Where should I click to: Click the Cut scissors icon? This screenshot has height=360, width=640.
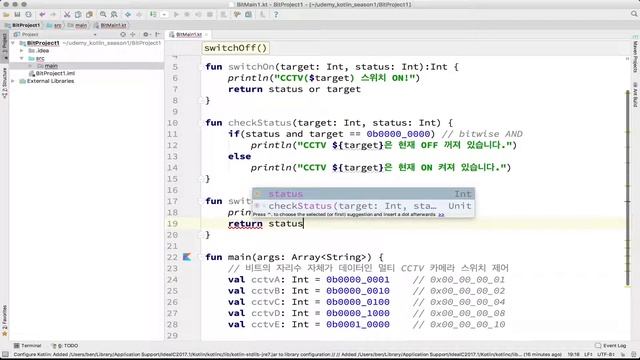pyautogui.click(x=67, y=15)
